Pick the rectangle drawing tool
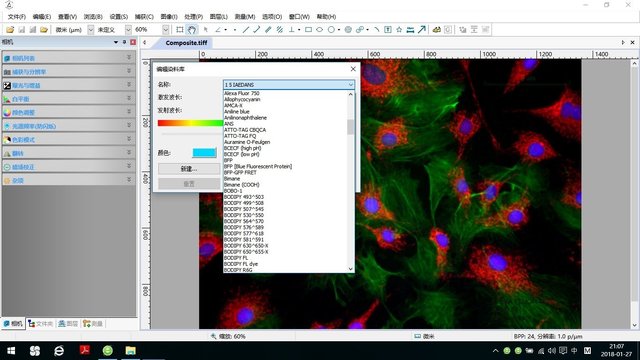The image size is (640, 360). tap(309, 29)
